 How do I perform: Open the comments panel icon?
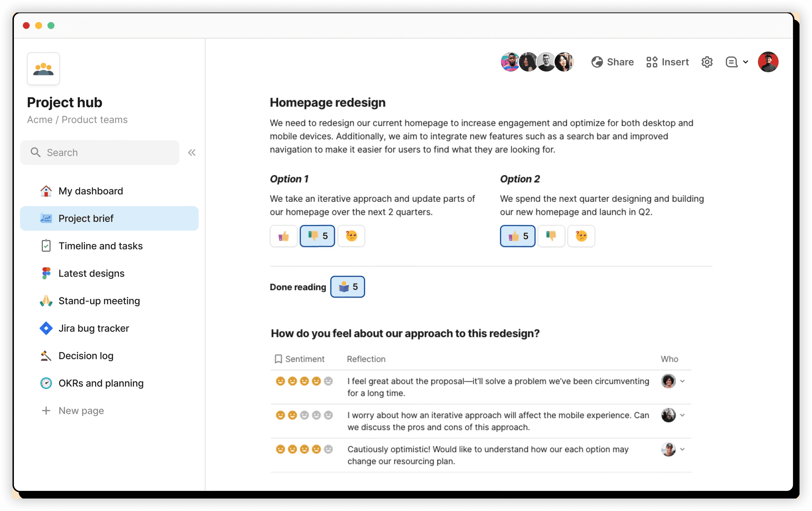point(731,62)
